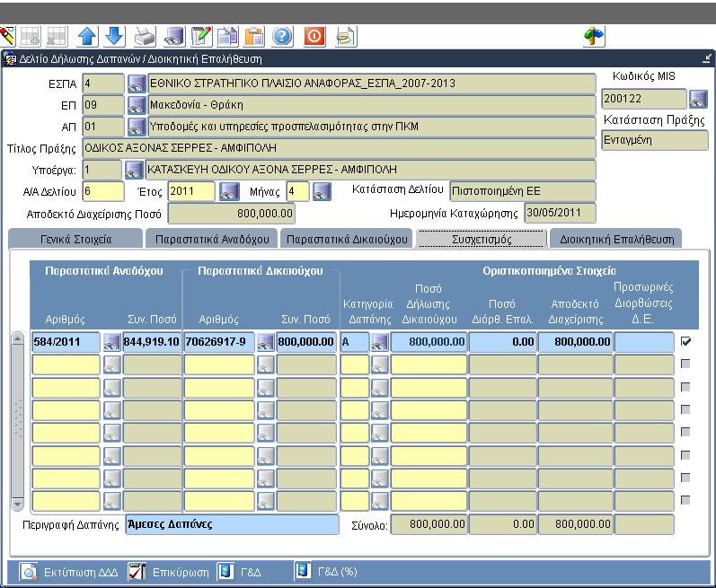
Task: Open lookup list next to Έτος field
Action: (x=229, y=191)
